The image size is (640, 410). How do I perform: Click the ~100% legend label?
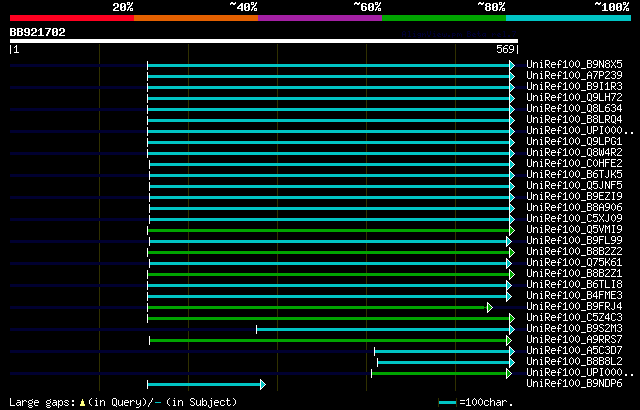[x=611, y=7]
